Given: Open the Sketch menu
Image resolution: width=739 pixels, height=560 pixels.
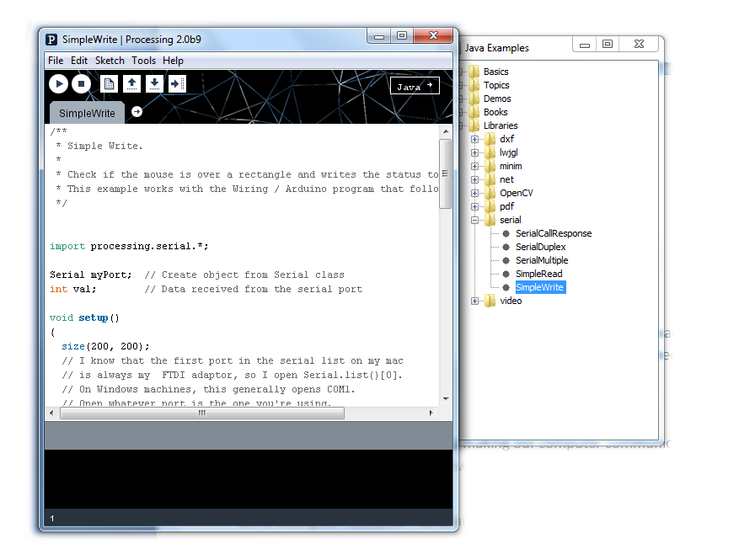Looking at the screenshot, I should (110, 61).
